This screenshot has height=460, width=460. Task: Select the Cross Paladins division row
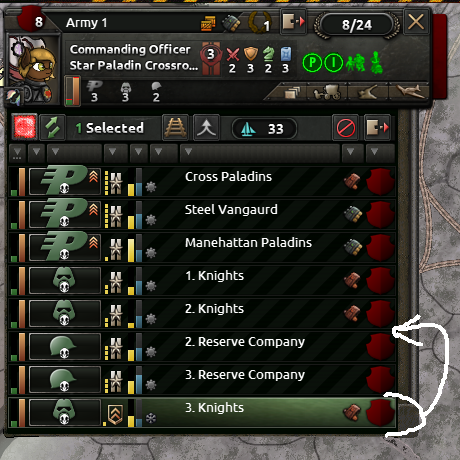point(202,182)
